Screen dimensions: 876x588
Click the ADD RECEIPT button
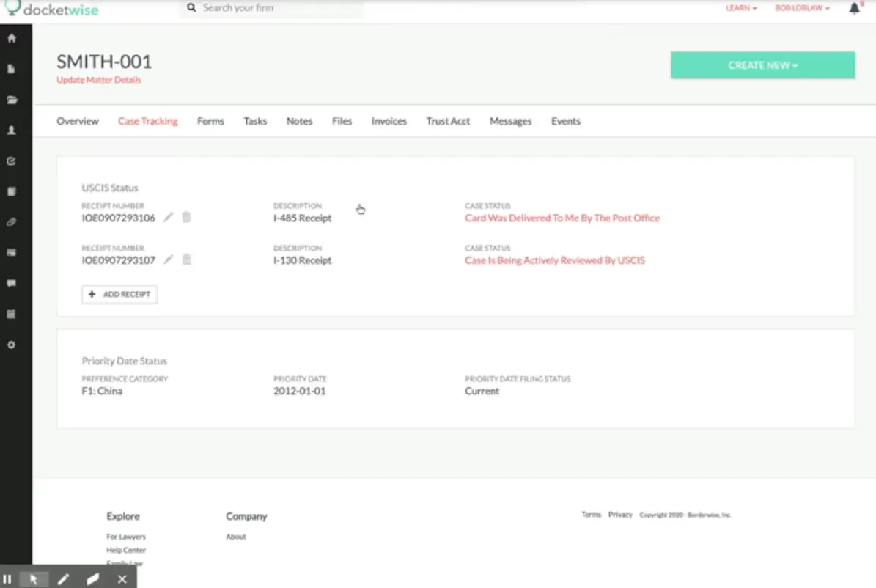coord(119,294)
